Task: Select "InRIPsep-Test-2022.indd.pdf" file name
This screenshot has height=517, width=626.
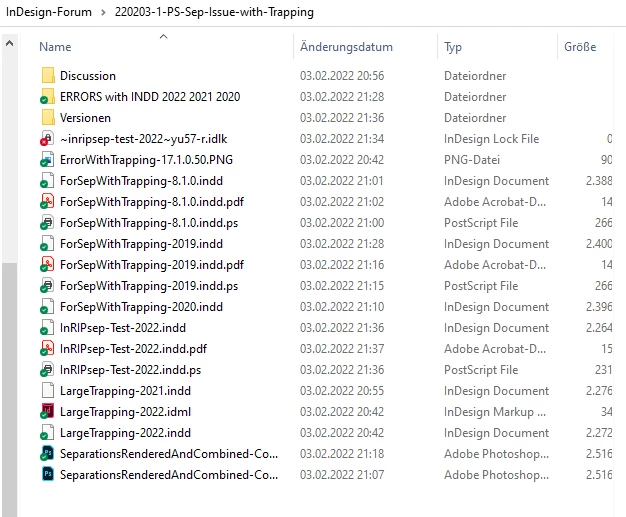Action: coord(133,349)
